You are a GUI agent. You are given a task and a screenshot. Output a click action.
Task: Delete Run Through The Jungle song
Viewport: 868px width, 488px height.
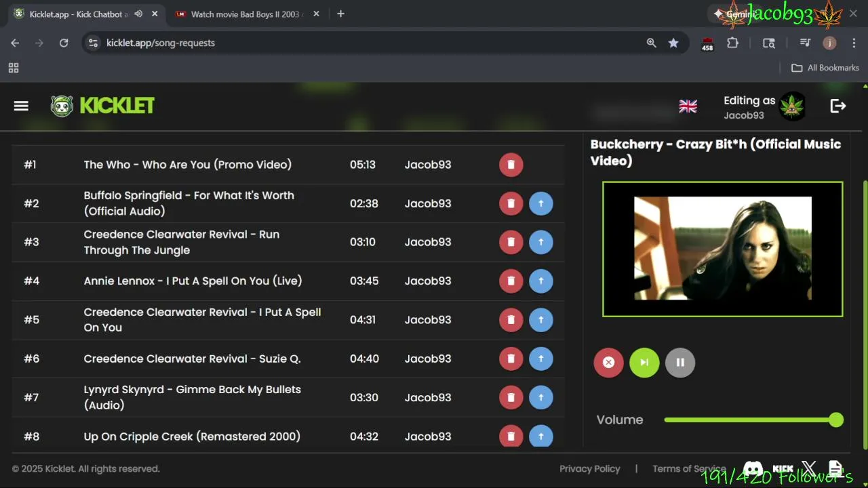[511, 242]
